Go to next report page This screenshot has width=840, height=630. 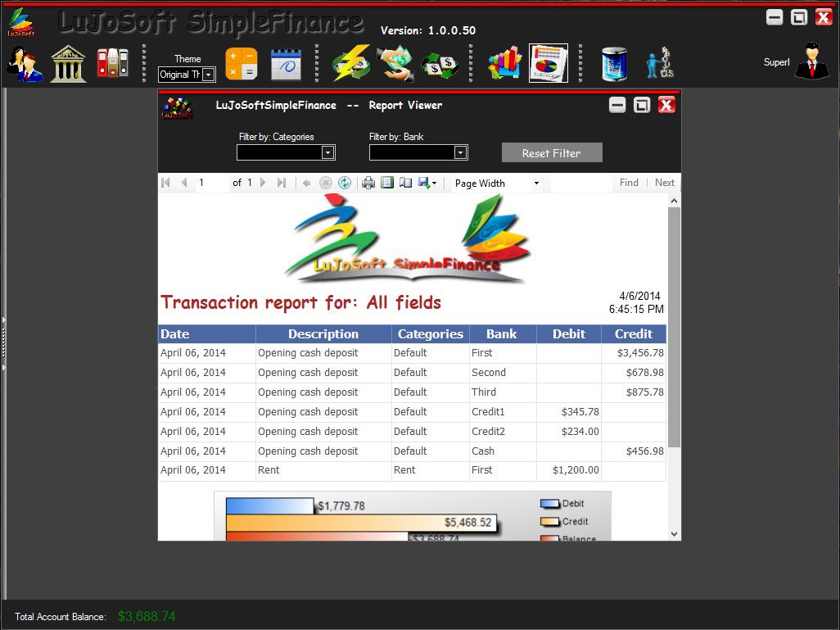coord(263,183)
